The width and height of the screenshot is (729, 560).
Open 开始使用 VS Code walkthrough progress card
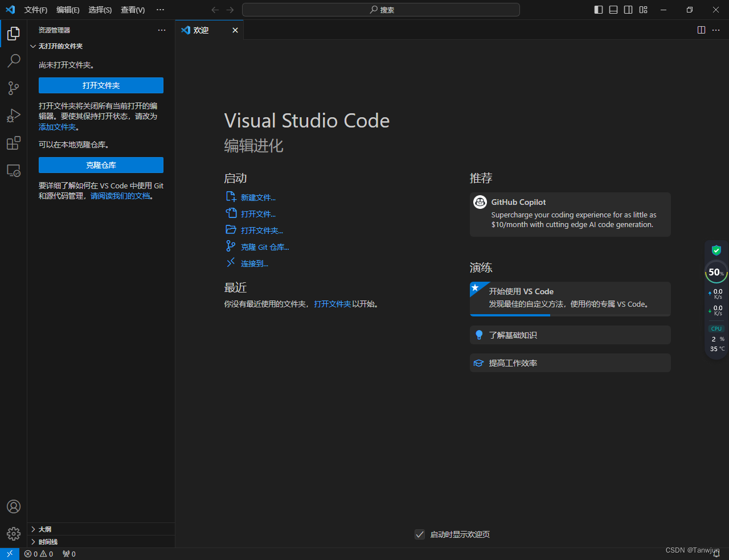570,299
